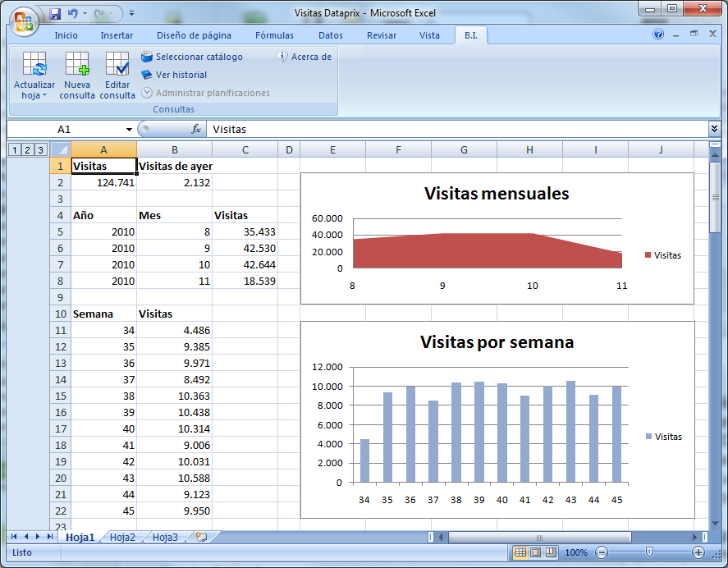Viewport: 728px width, 568px height.
Task: Open the Excel Help question mark icon
Action: 658,34
